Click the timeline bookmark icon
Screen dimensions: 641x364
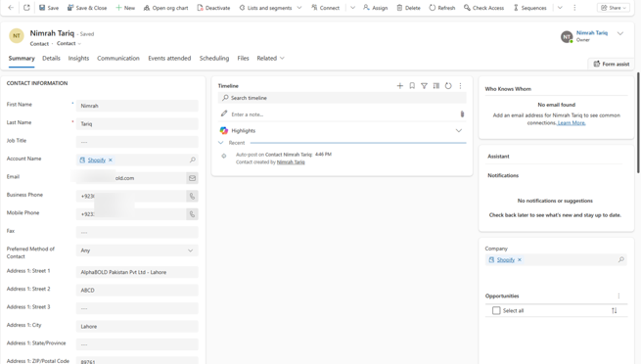[x=412, y=85]
